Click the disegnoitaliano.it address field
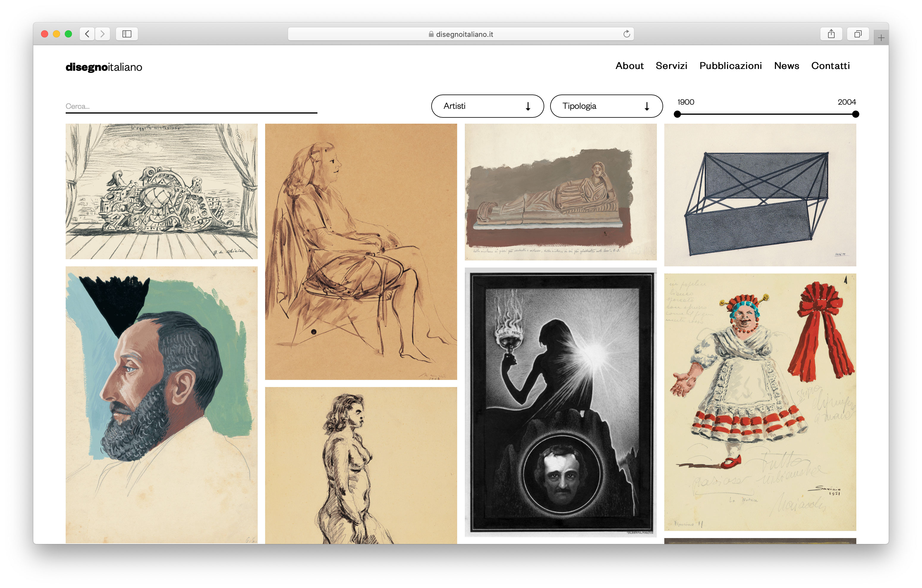 click(461, 34)
